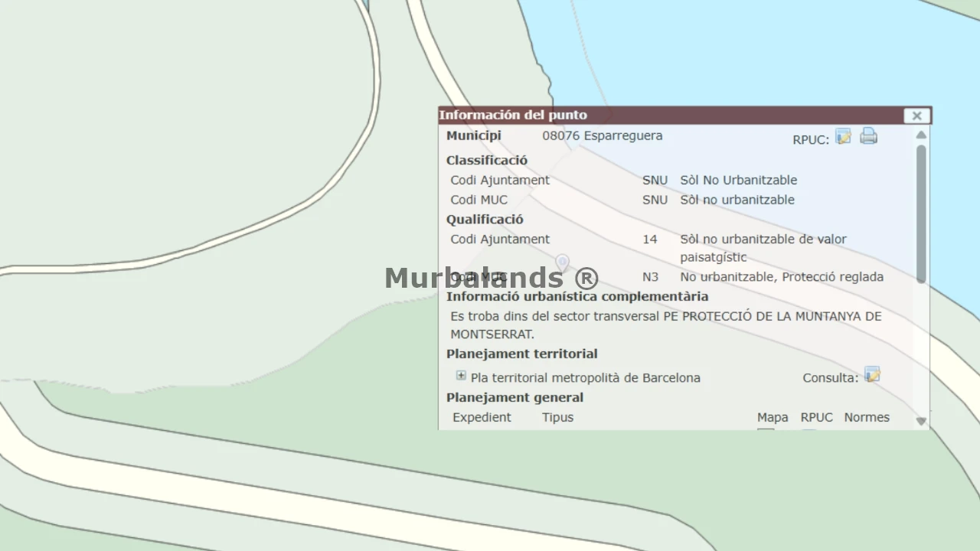Click the 'Qualificació' section heading
The image size is (980, 551).
(485, 220)
